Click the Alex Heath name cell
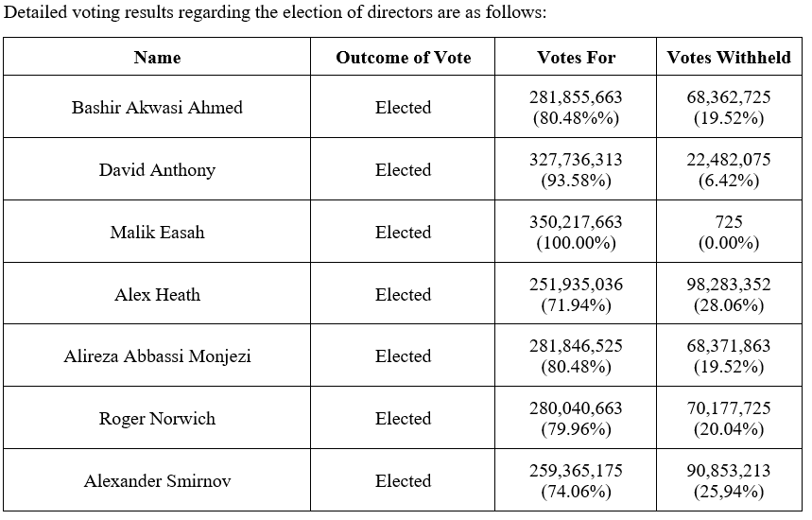812x520 pixels. tap(157, 295)
